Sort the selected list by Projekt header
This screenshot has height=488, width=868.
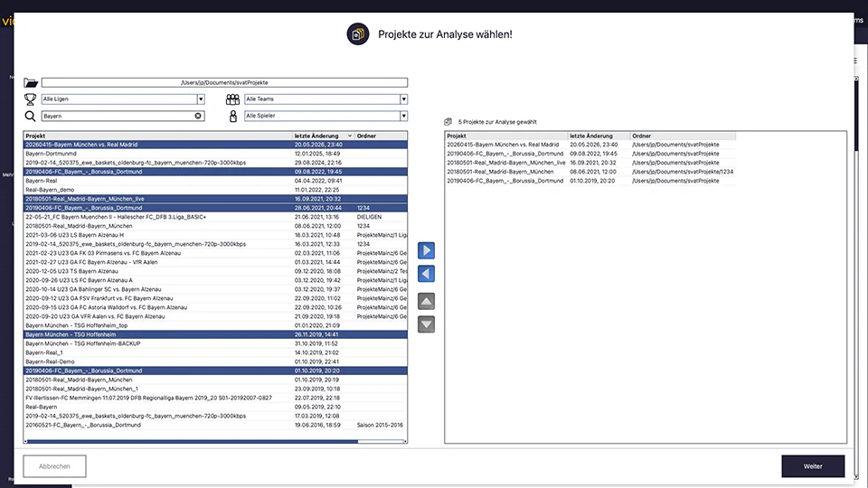point(506,136)
